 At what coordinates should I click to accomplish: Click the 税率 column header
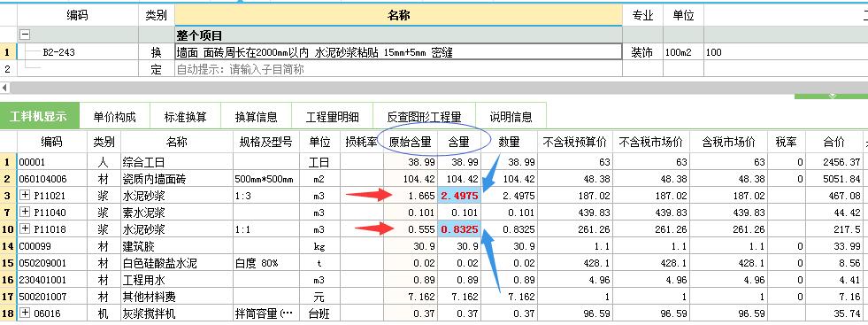coord(786,143)
